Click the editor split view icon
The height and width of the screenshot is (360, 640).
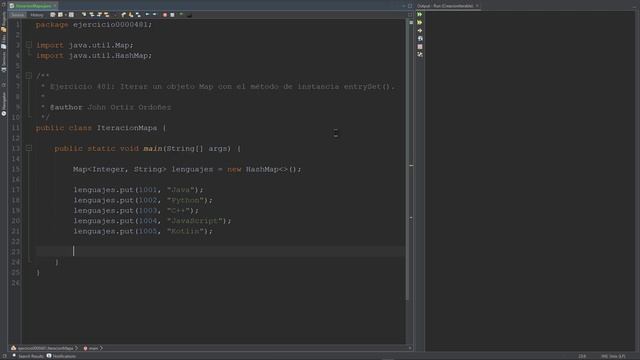point(410,15)
